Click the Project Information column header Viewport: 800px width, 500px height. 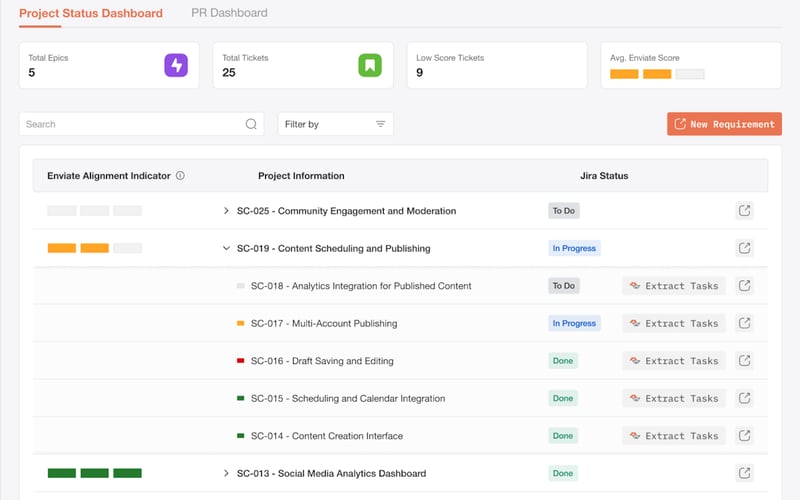tap(301, 176)
